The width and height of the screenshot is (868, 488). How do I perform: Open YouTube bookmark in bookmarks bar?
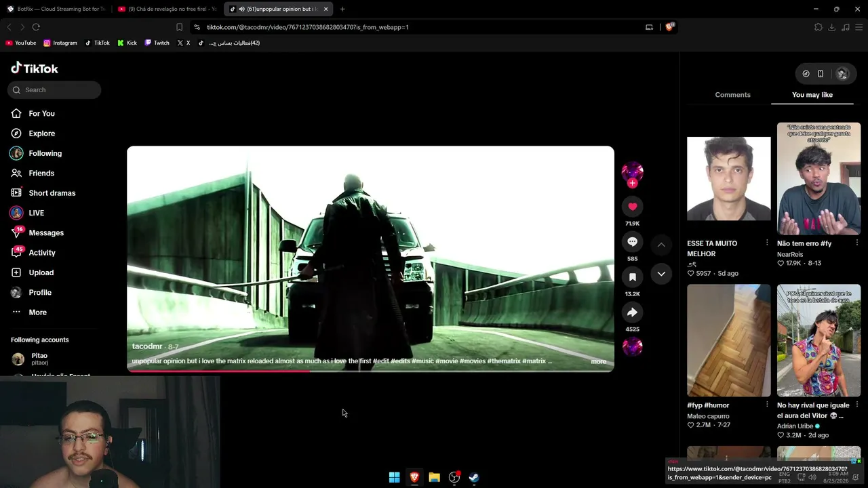coord(21,43)
